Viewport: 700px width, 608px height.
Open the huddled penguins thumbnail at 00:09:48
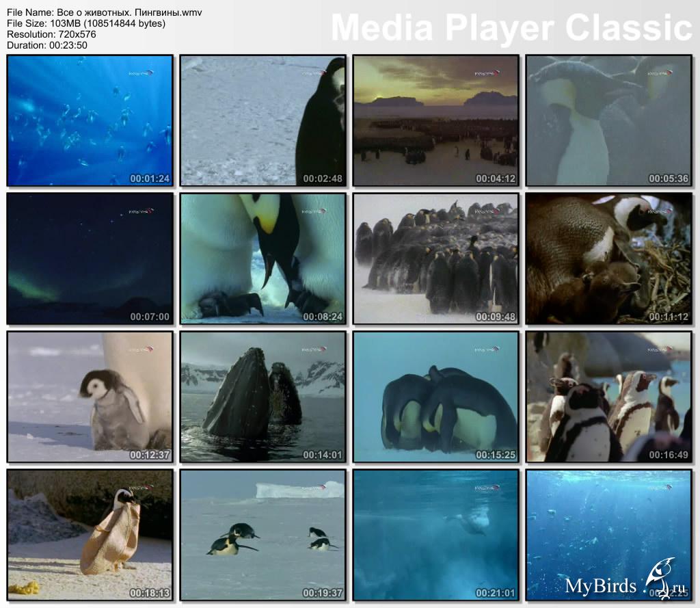click(435, 258)
